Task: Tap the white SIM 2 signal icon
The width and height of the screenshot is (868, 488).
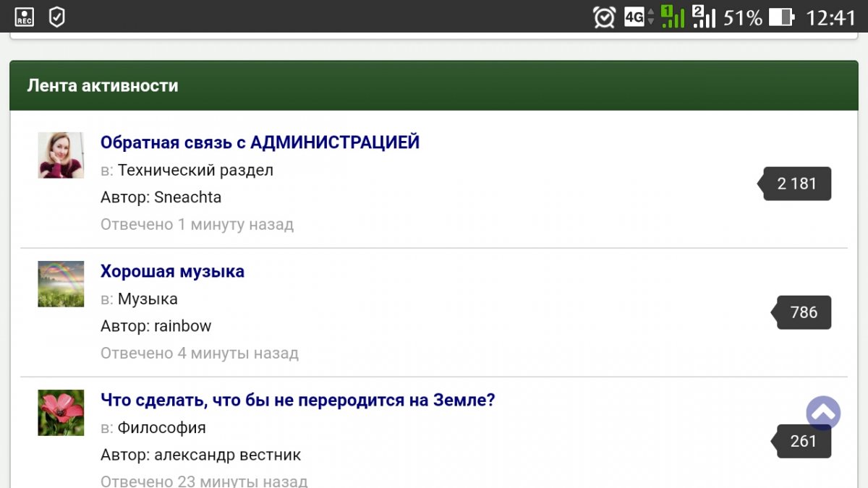Action: [x=704, y=17]
